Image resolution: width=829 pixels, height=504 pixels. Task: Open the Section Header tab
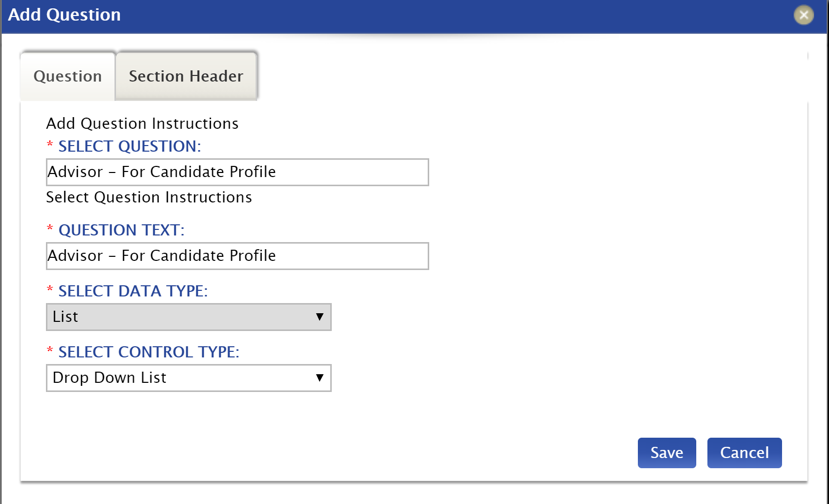coord(186,76)
